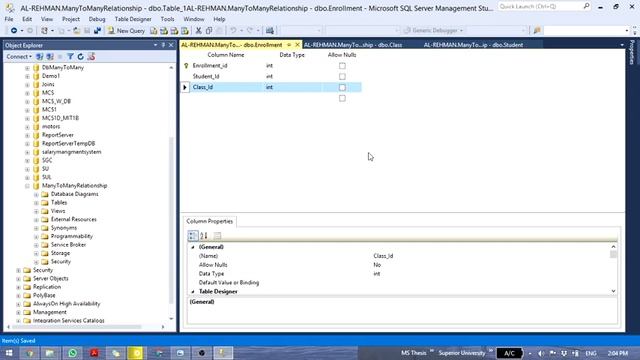
Task: Expand the Programmability folder
Action: tap(36, 236)
